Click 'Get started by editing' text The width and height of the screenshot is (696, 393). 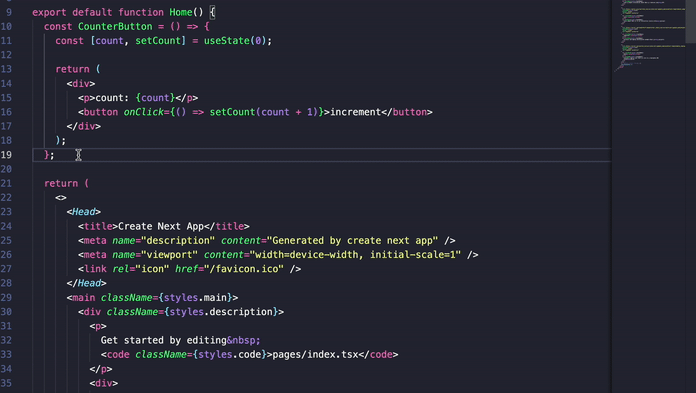click(164, 340)
